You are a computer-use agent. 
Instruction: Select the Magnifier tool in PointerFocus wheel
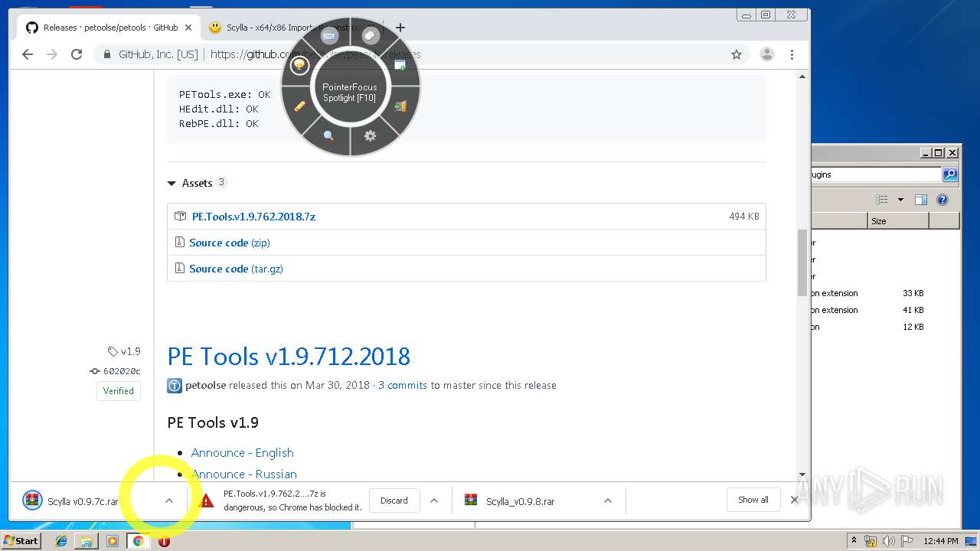tap(328, 135)
